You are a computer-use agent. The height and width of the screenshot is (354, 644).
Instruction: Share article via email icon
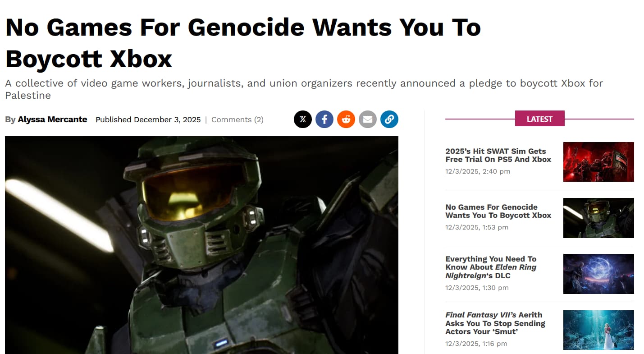(x=368, y=120)
